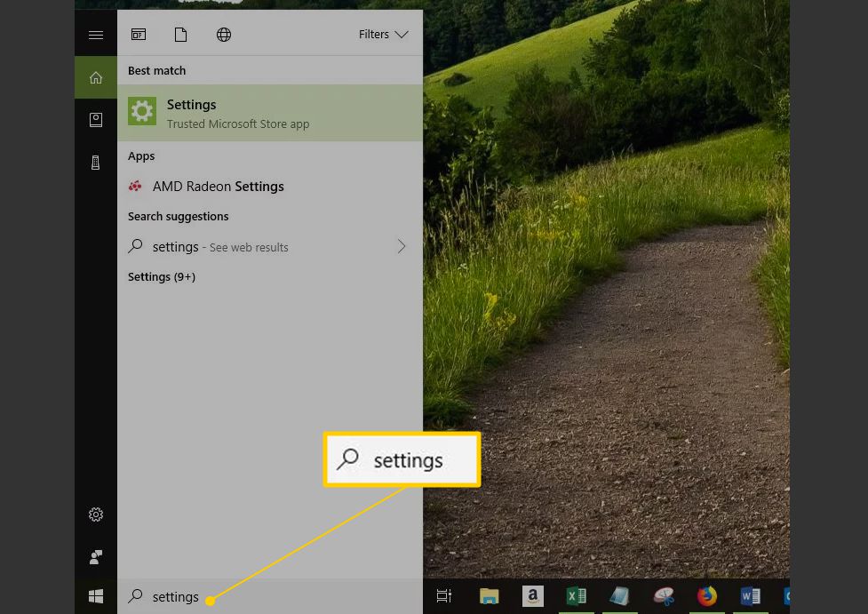Filter results by Apps icon
The image size is (868, 614).
[139, 35]
